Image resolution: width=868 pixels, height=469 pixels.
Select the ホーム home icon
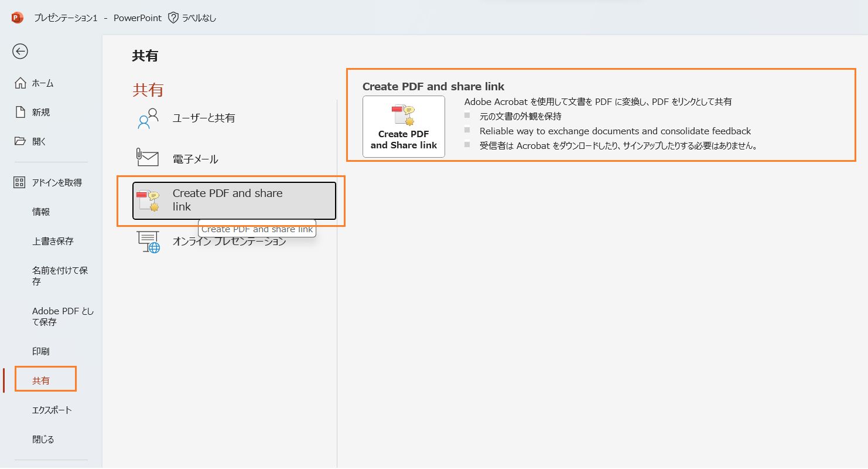(x=20, y=83)
